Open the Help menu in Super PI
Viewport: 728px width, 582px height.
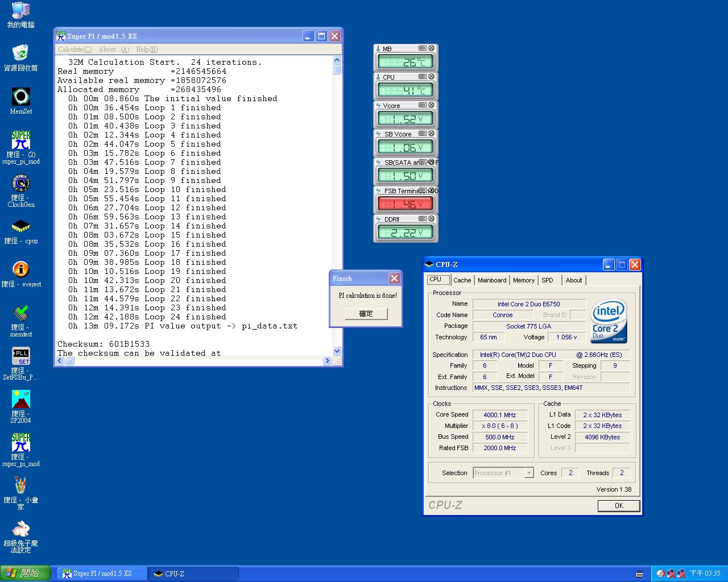click(147, 49)
